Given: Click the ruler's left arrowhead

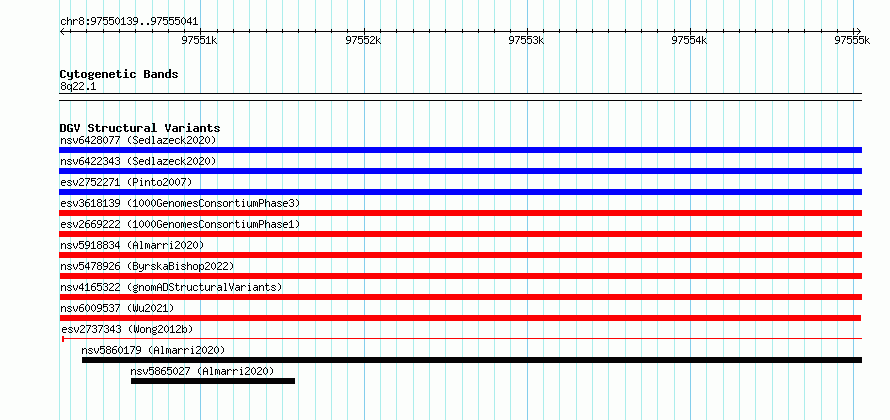Looking at the screenshot, I should pyautogui.click(x=62, y=31).
